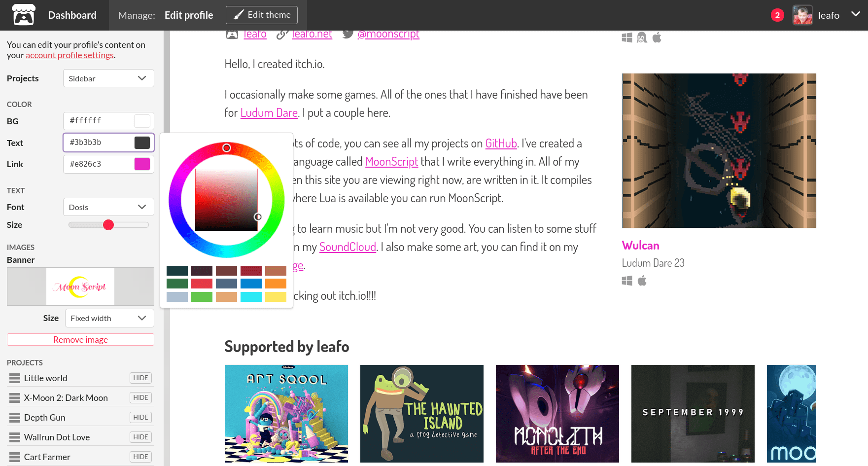This screenshot has height=466, width=868.
Task: Click the Apple platform icon under Wulcan
Action: (x=642, y=281)
